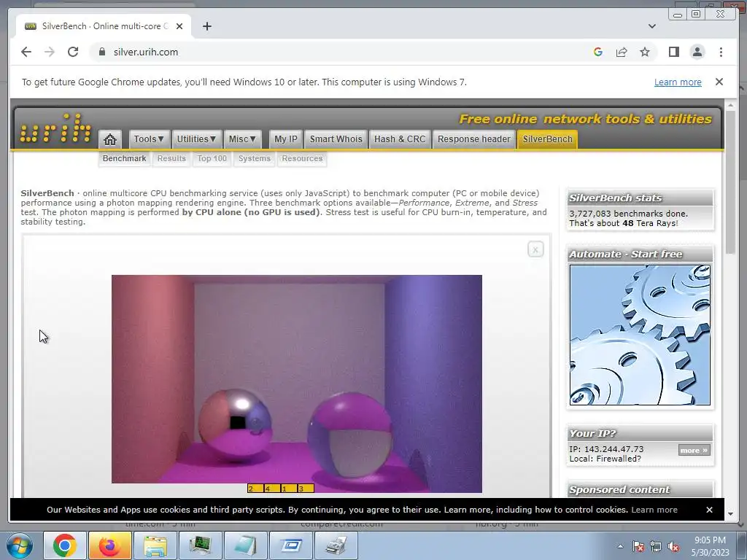Image resolution: width=747 pixels, height=560 pixels.
Task: Click the urih logo
Action: pos(55,128)
